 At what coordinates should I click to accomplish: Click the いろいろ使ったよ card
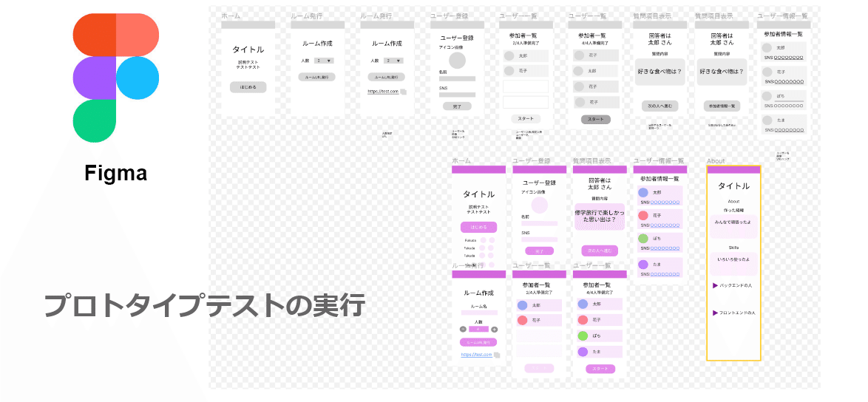pyautogui.click(x=733, y=265)
